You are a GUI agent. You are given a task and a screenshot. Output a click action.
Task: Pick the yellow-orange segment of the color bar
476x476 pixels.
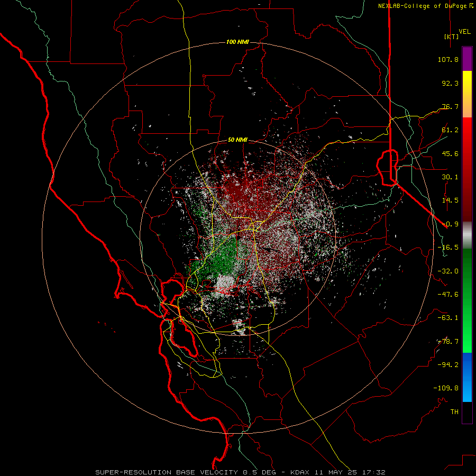467,95
